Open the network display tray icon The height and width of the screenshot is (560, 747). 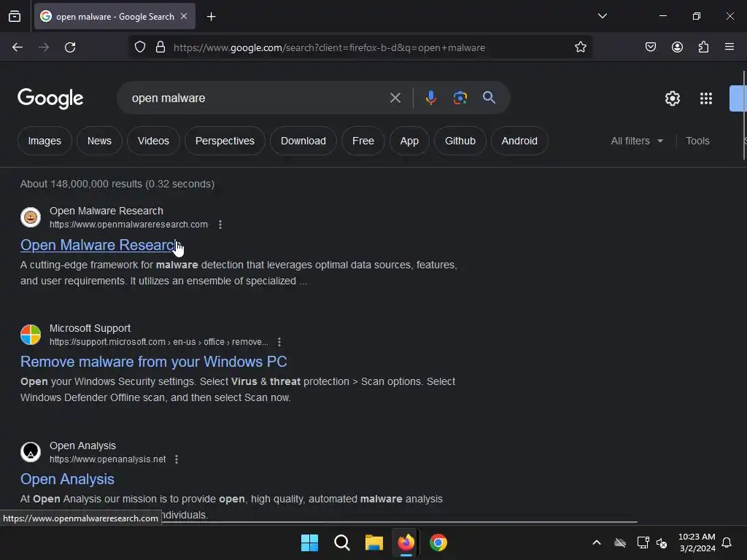point(643,542)
